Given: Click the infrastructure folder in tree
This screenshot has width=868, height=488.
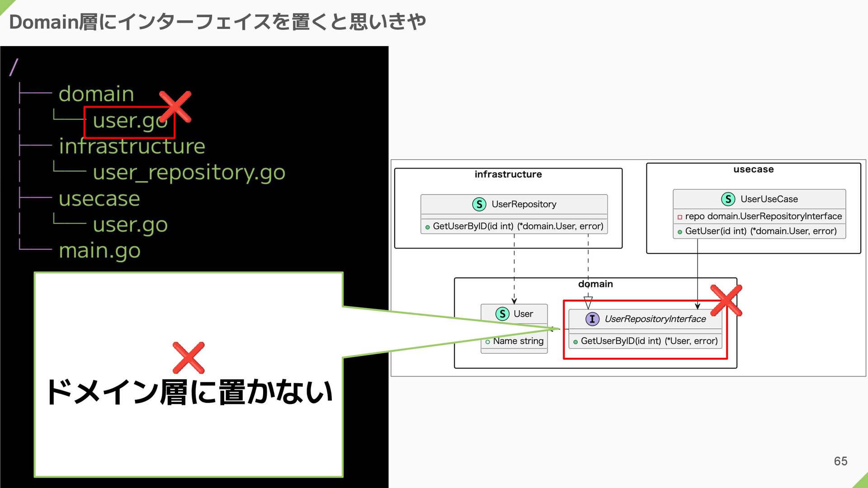Looking at the screenshot, I should point(132,146).
